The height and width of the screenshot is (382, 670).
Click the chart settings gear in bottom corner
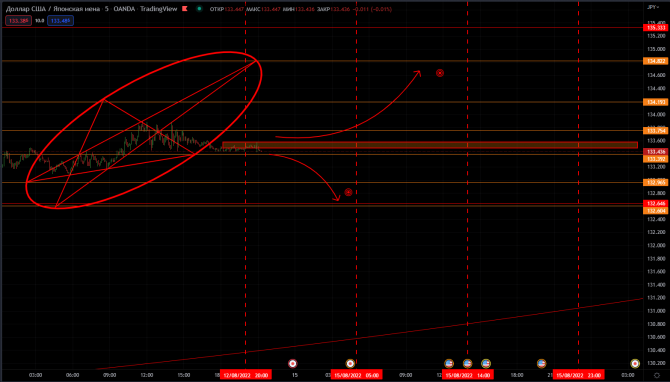657,376
